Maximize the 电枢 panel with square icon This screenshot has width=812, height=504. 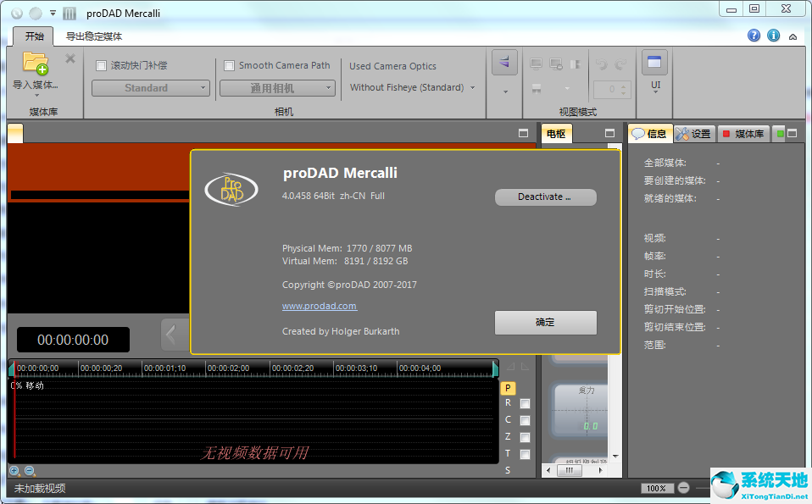609,134
